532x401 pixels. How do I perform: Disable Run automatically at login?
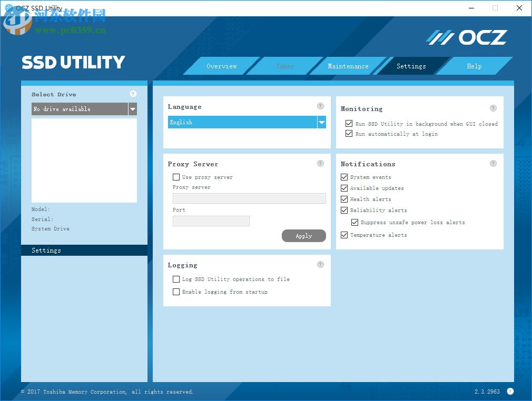click(349, 134)
